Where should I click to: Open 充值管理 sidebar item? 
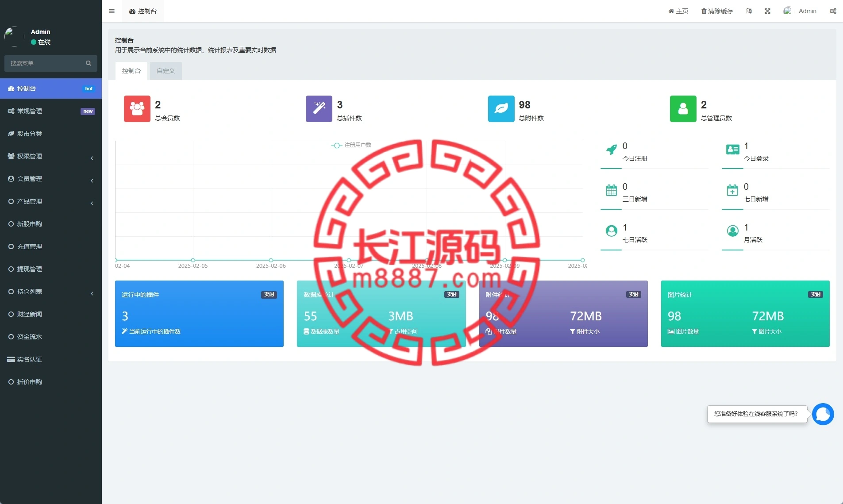click(x=51, y=246)
